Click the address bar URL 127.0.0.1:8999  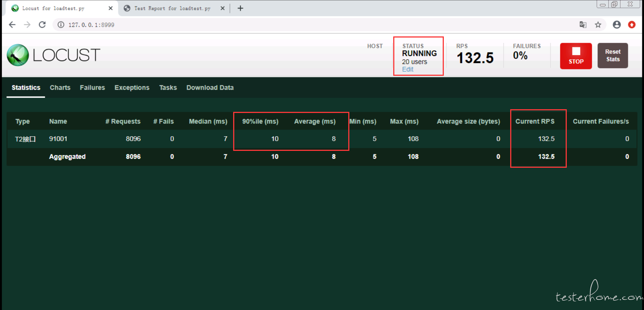pos(91,25)
